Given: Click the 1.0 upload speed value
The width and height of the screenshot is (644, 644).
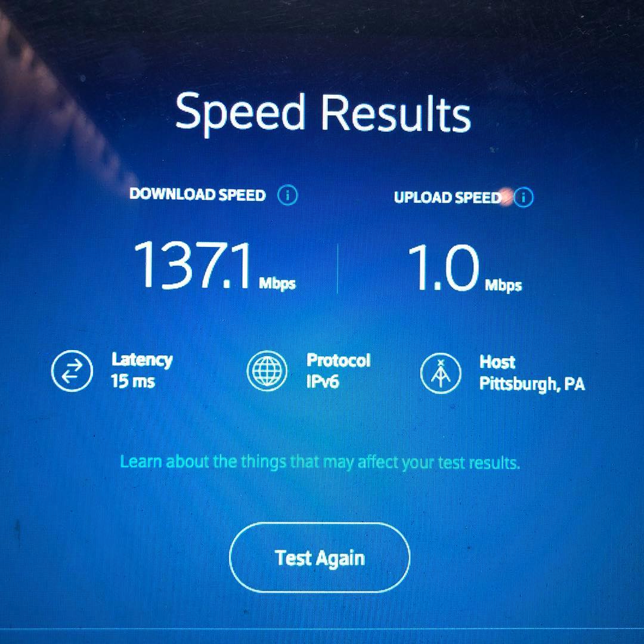Looking at the screenshot, I should tap(444, 268).
